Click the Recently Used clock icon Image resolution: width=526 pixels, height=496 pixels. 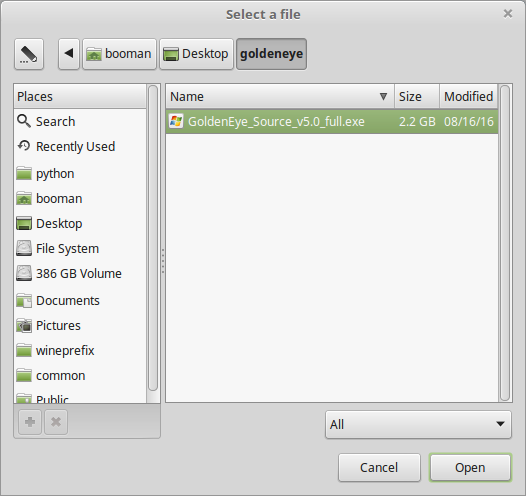[24, 146]
